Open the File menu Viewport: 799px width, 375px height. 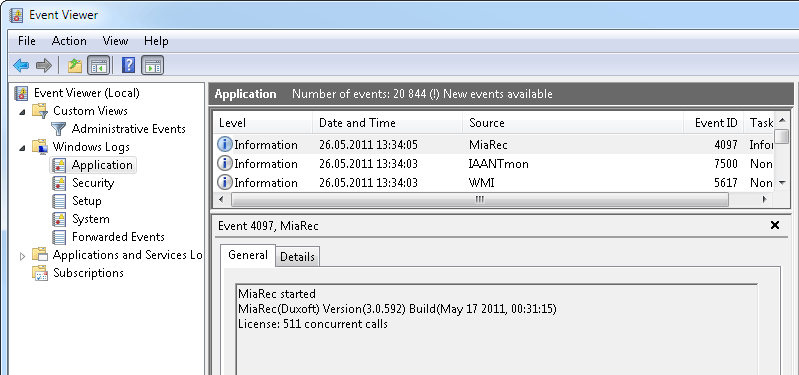pyautogui.click(x=26, y=41)
